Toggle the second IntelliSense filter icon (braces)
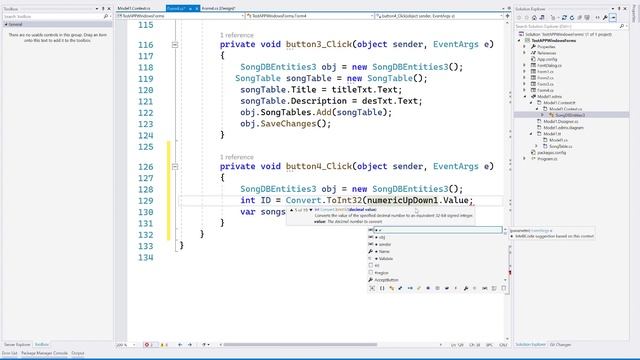The height and width of the screenshot is (360, 640). click(382, 288)
